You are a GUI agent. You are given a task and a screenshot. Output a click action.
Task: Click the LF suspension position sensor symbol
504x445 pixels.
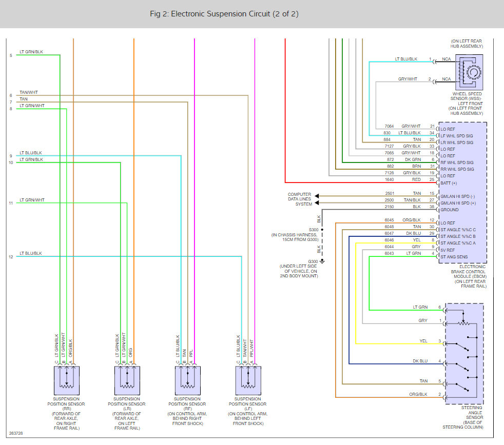coord(248,380)
